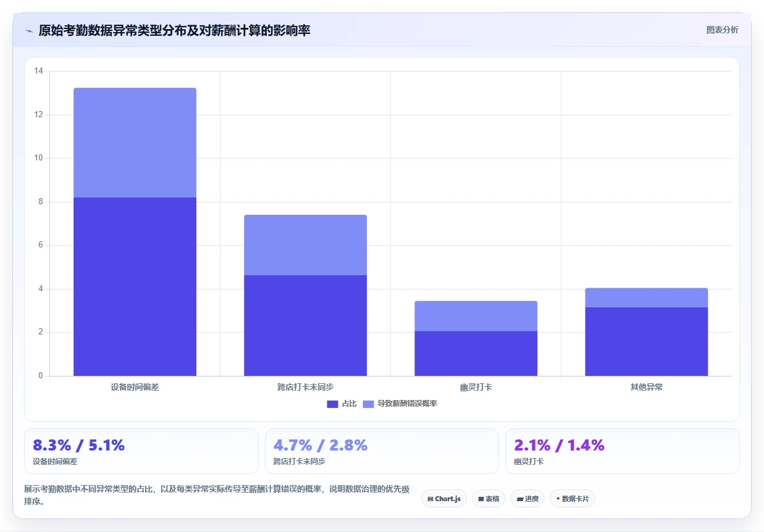Click the 其他异常 x-axis label
The image size is (764, 532).
tap(646, 387)
